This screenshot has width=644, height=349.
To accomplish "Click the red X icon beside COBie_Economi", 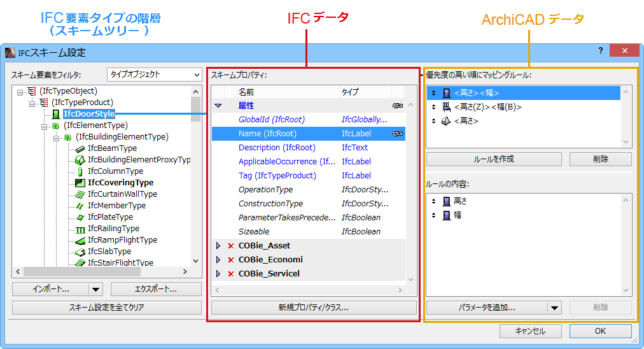I will pos(231,260).
